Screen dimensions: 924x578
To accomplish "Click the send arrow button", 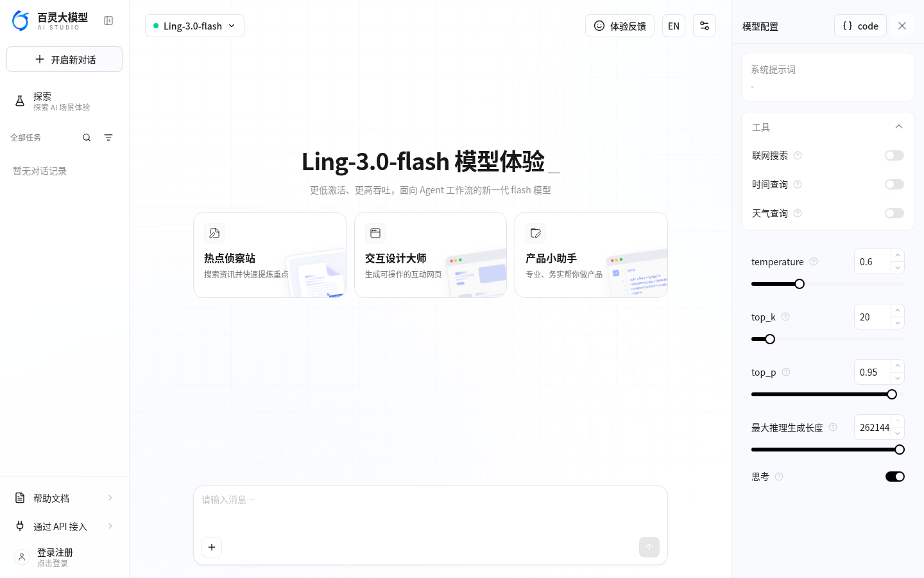I will 649,547.
